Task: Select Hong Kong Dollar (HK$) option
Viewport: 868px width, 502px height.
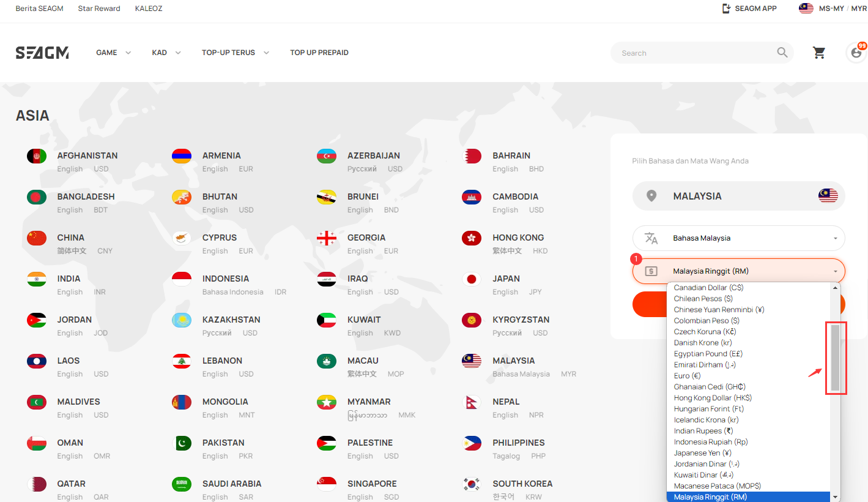Action: [748, 398]
